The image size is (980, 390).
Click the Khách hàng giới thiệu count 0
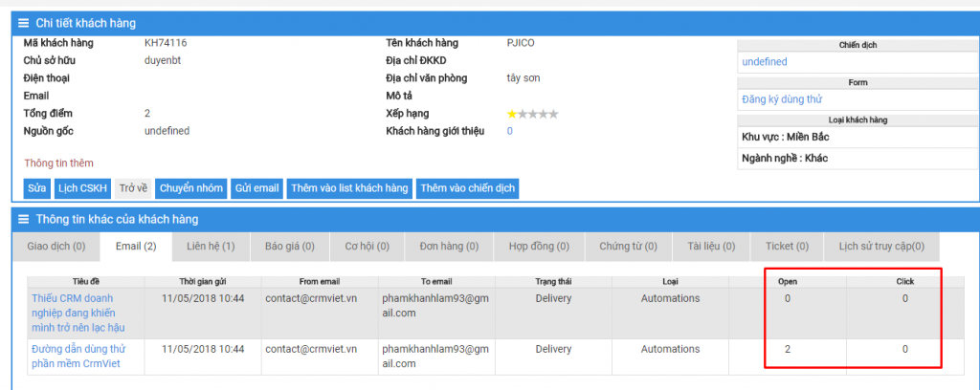point(510,131)
